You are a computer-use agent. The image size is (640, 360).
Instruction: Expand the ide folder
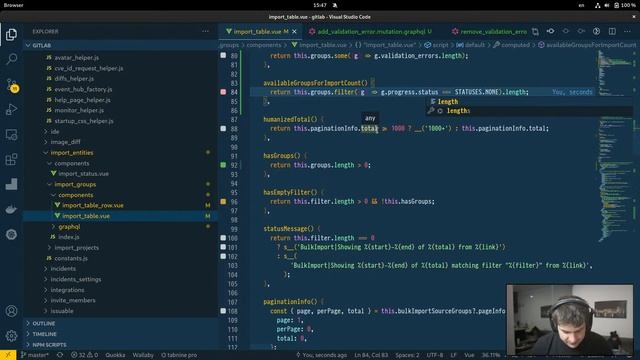point(121,131)
